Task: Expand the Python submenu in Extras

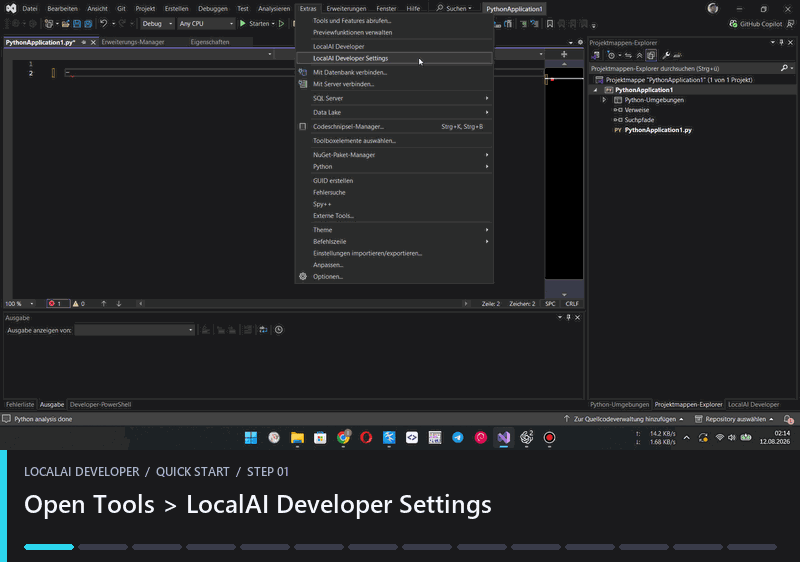Action: click(394, 167)
